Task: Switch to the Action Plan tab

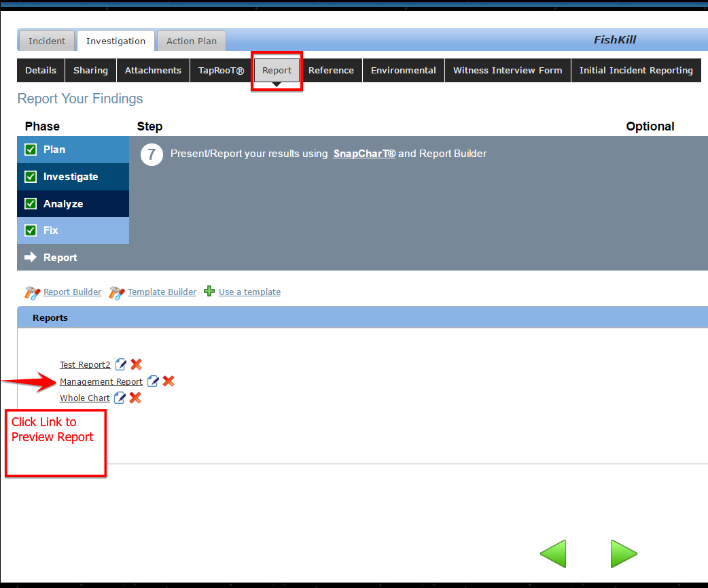Action: click(192, 41)
